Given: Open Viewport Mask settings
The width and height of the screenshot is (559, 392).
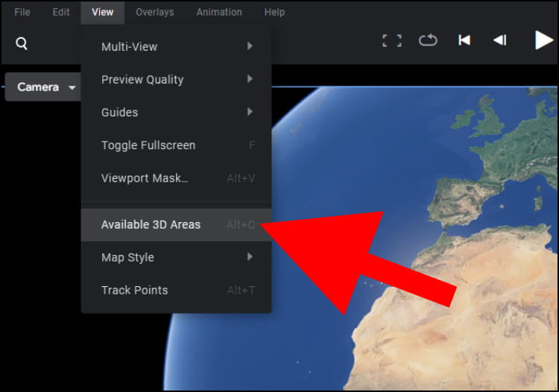Looking at the screenshot, I should pos(176,178).
